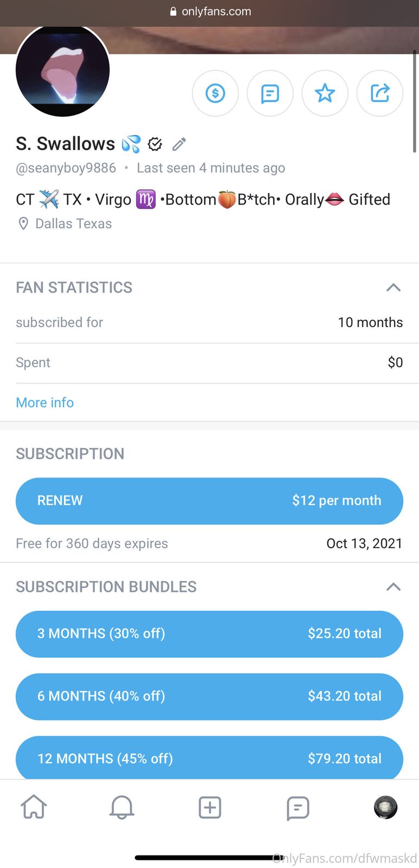The image size is (419, 868).
Task: Tap the onlyfans.com address bar
Action: click(211, 11)
